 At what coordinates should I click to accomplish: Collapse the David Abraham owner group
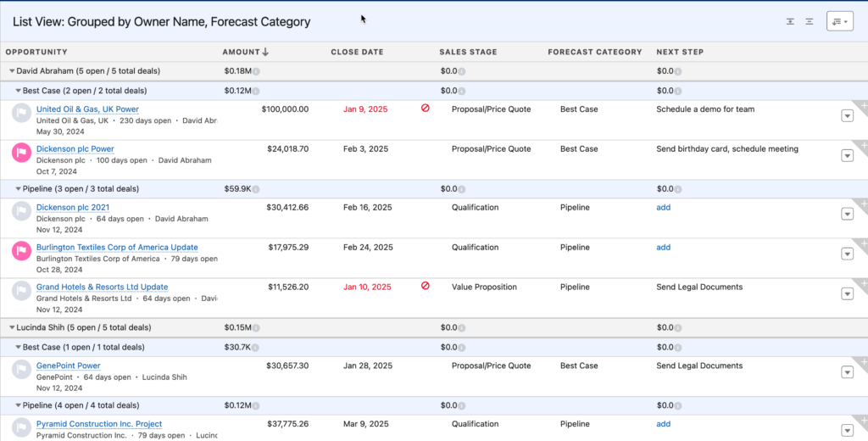pos(11,71)
